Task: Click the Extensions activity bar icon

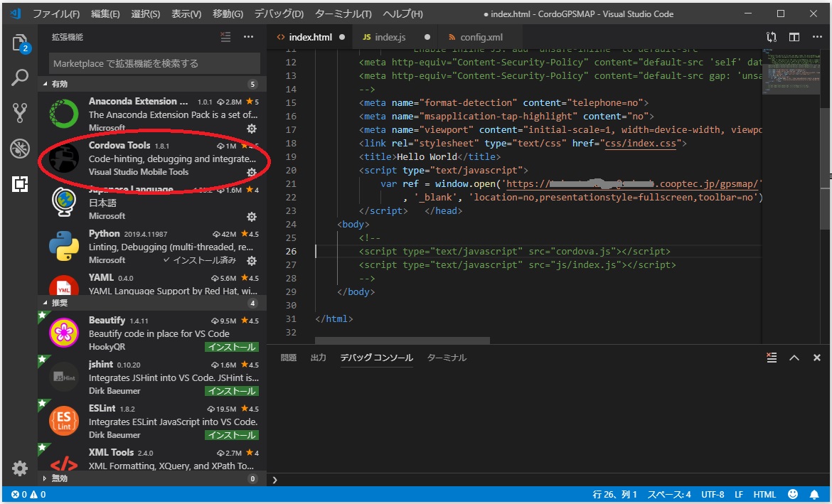Action: click(20, 183)
